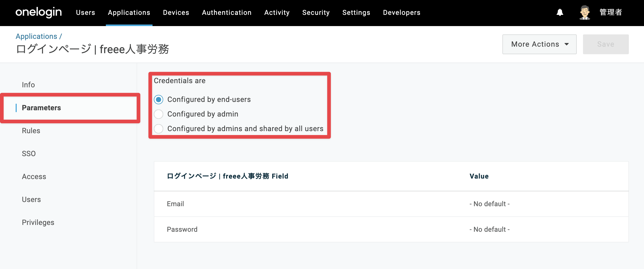Image resolution: width=644 pixels, height=269 pixels.
Task: Follow the Applications breadcrumb link
Action: 36,36
